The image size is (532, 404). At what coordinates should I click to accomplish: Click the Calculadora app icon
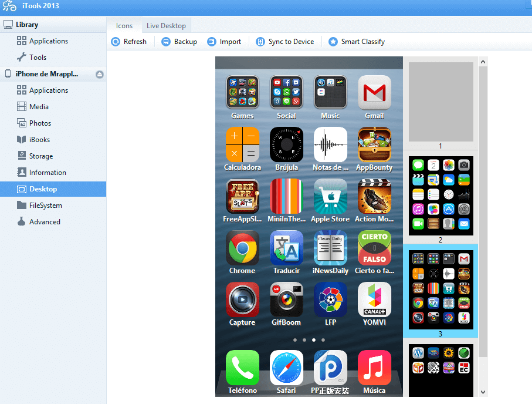pos(242,144)
